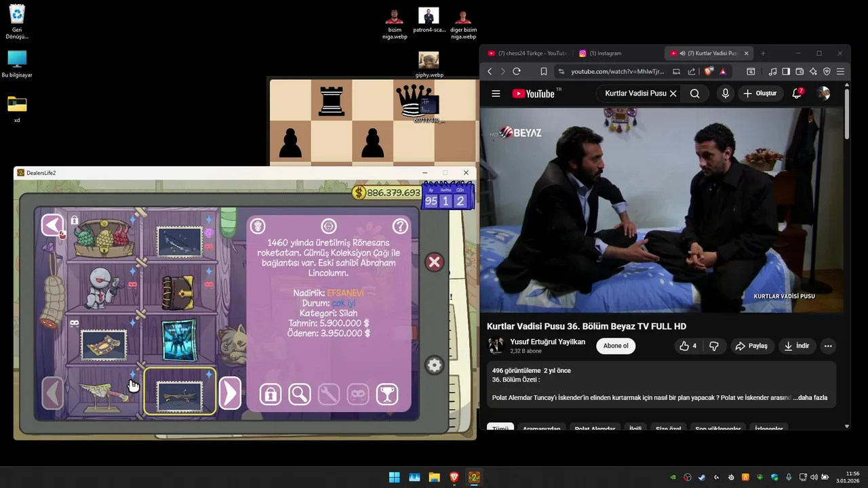Screen dimensions: 868x488
Task: Click the YouTube search magnifier button
Action: coord(694,94)
